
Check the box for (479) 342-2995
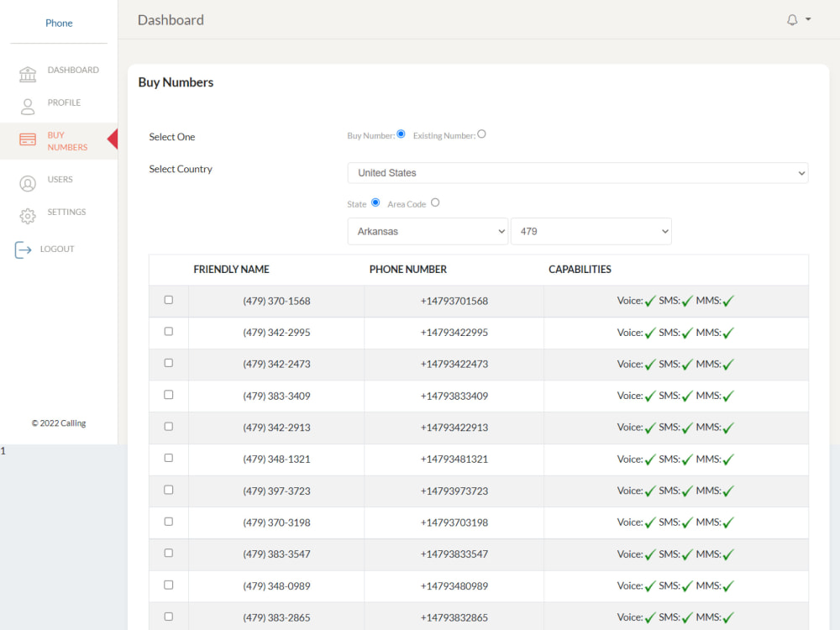(x=168, y=331)
